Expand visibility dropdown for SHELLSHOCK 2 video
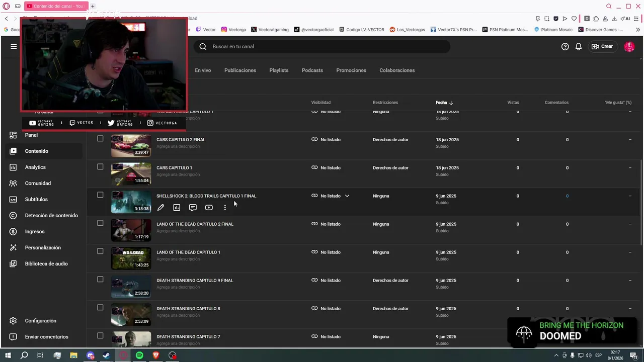The width and height of the screenshot is (644, 362). tap(347, 196)
